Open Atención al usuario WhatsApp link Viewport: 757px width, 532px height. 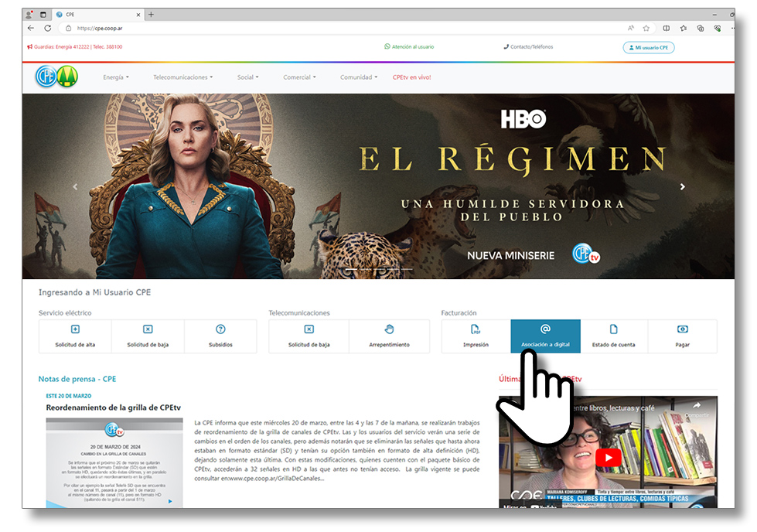(x=409, y=47)
